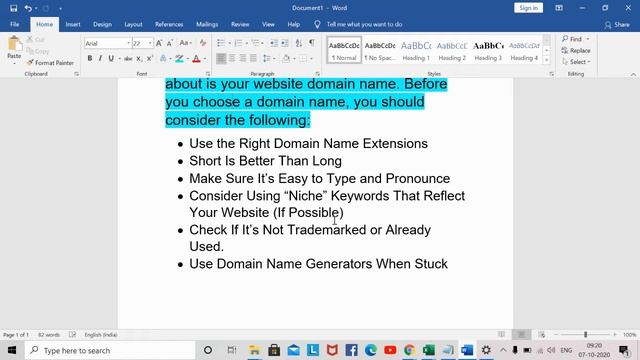The image size is (640, 360).
Task: Decrease font size with Shrink Font
Action: pos(170,43)
